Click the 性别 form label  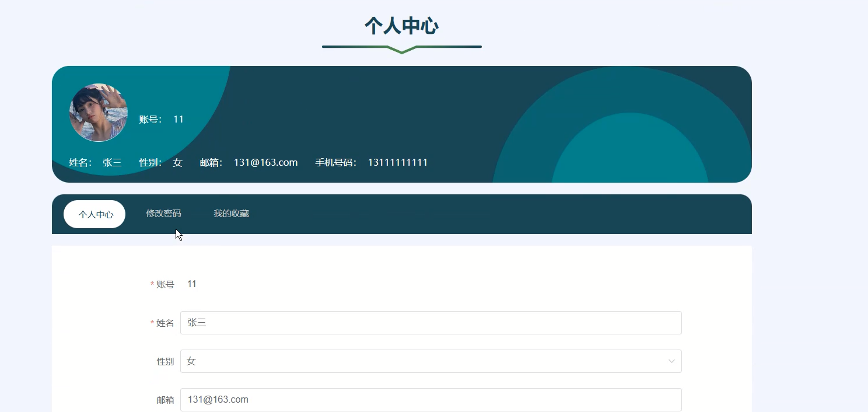(x=165, y=362)
